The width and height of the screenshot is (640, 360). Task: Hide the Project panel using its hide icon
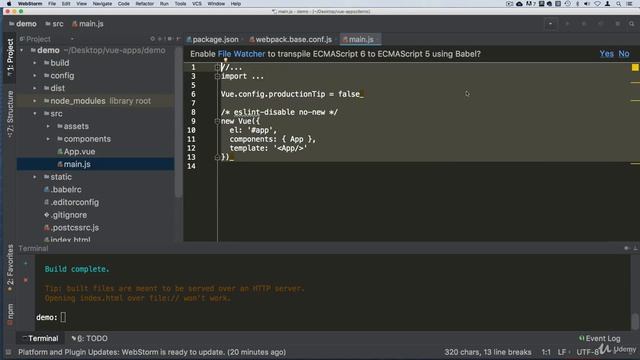pyautogui.click(x=178, y=39)
